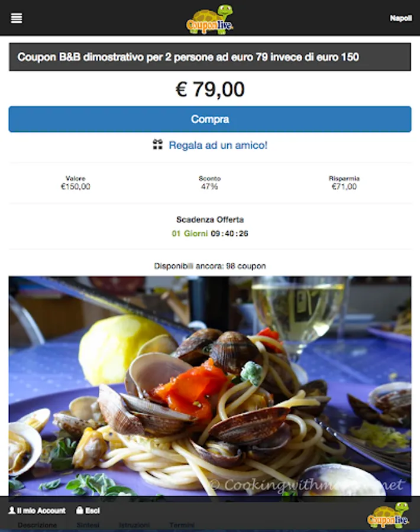Open Regala ad un amico link

218,145
